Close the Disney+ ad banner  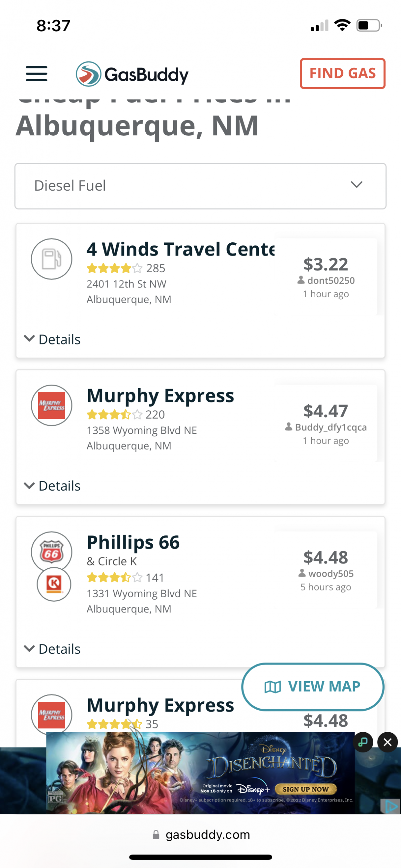(387, 742)
